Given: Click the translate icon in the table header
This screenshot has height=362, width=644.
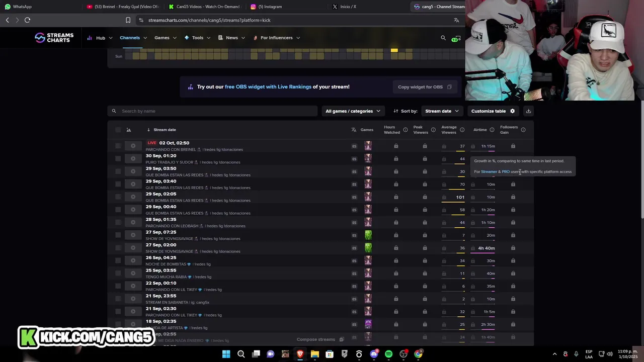Looking at the screenshot, I should coord(354,130).
